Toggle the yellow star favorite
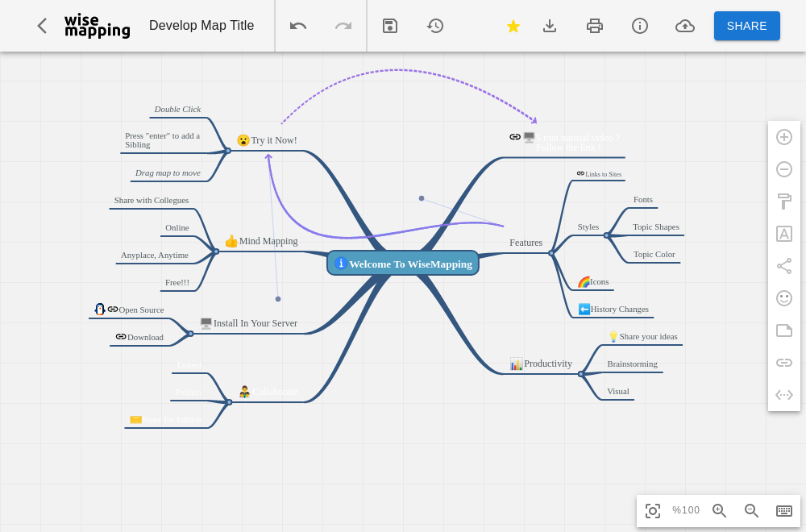The width and height of the screenshot is (806, 532). coord(513,26)
